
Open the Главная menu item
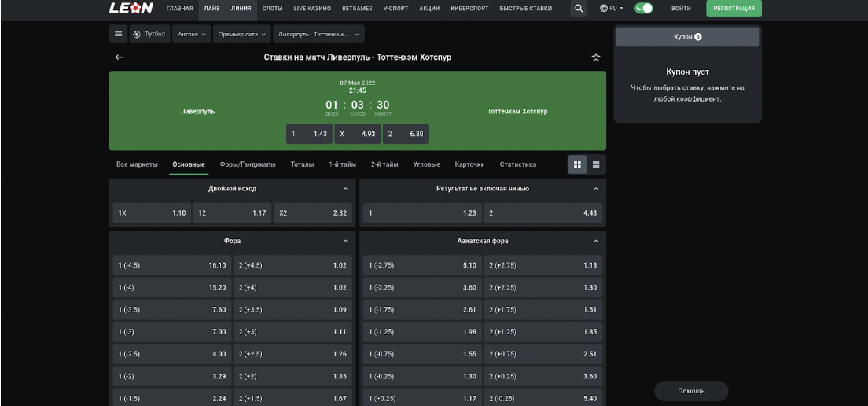pyautogui.click(x=179, y=9)
